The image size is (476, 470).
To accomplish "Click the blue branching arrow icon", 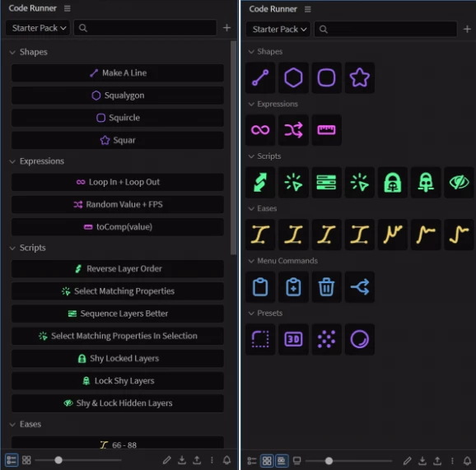I will tap(359, 287).
